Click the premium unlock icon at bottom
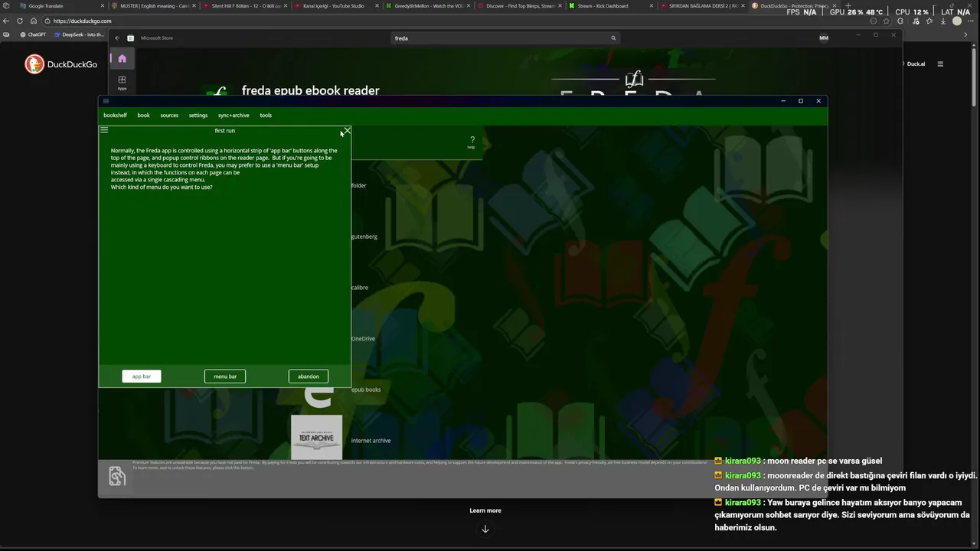 click(x=116, y=476)
